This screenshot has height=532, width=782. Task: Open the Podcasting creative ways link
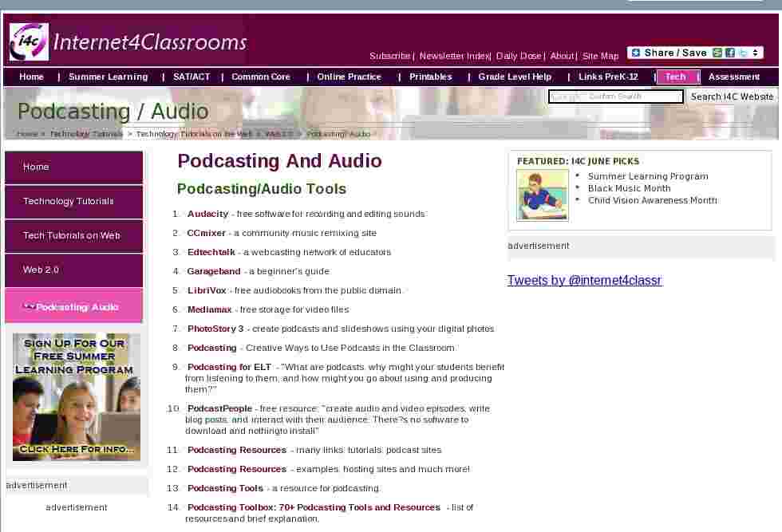tap(212, 348)
